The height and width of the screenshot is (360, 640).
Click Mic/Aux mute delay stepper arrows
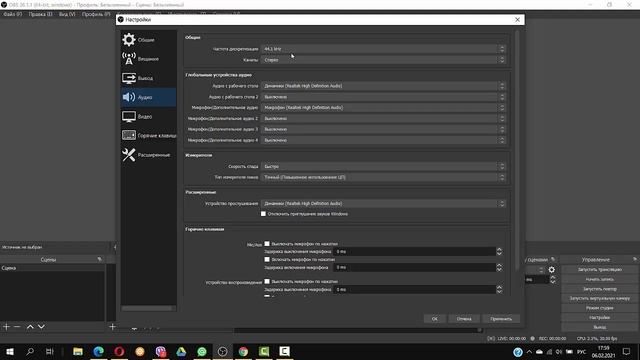[x=499, y=251]
